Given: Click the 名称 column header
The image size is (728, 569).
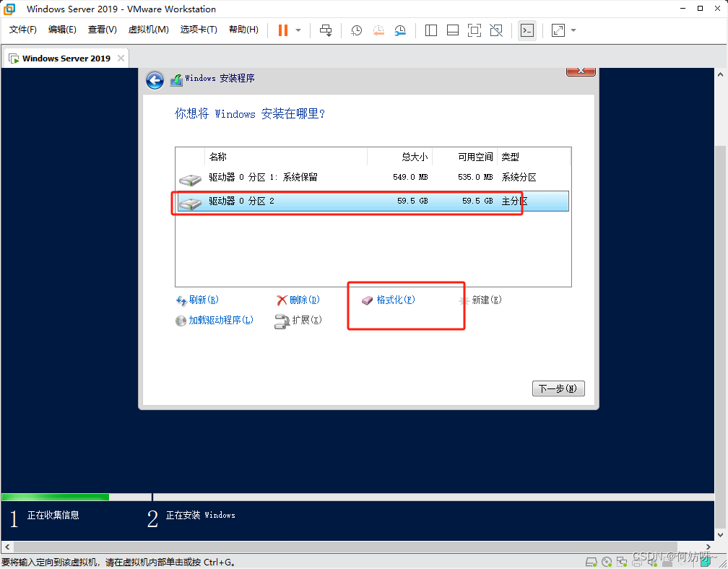Looking at the screenshot, I should coord(285,157).
